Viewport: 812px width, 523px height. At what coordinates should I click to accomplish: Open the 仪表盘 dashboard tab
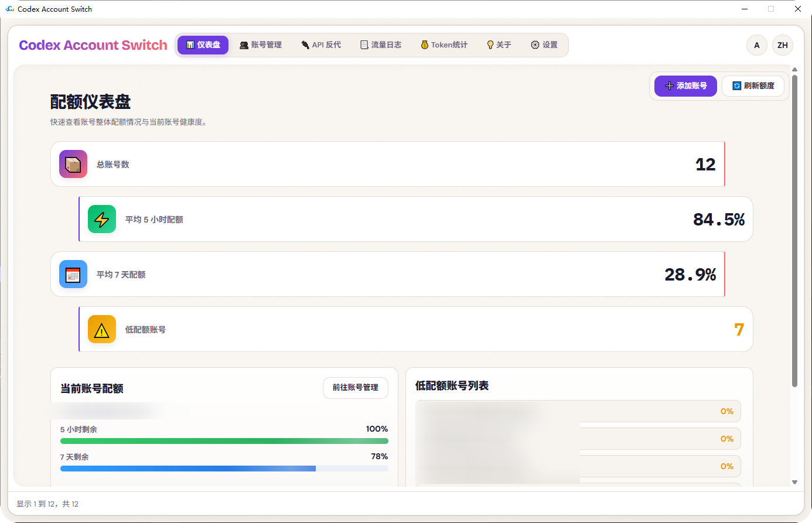203,45
